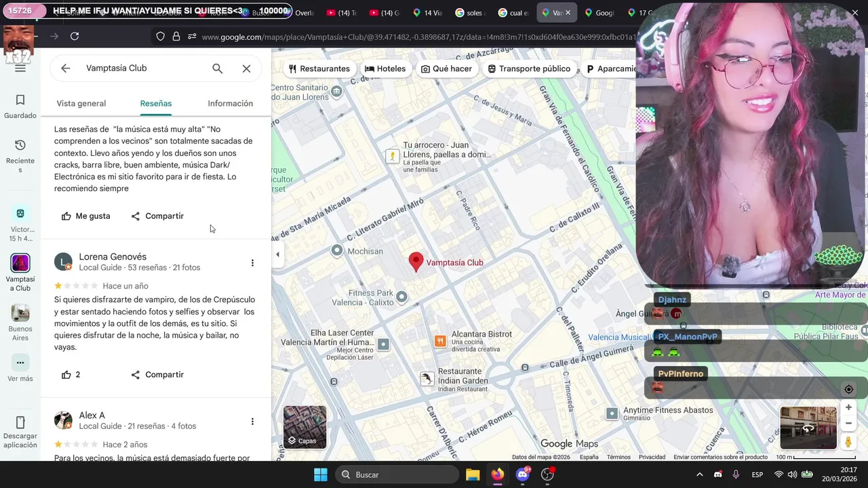
Task: Click Enviar comentarios sobre el producto
Action: click(x=720, y=457)
